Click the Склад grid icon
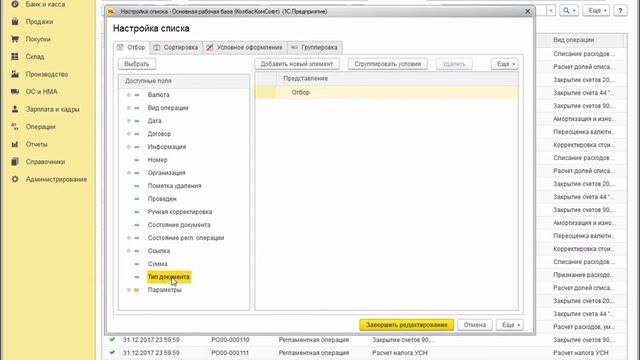 tap(15, 57)
